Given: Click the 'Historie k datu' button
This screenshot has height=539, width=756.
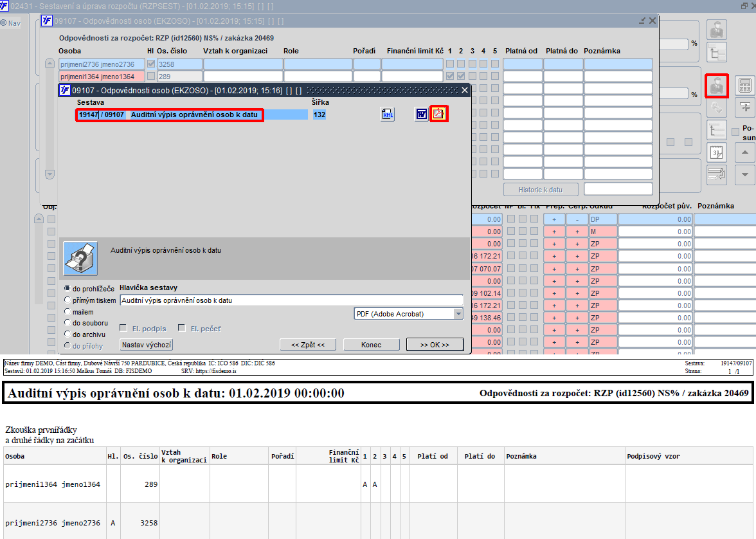Looking at the screenshot, I should [x=541, y=190].
